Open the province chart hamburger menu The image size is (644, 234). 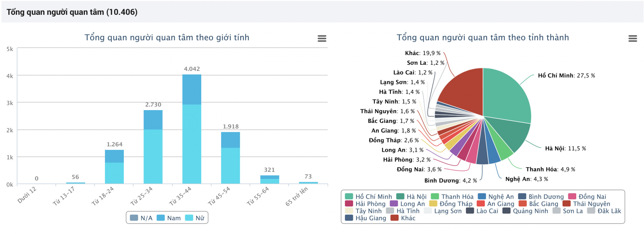tap(633, 39)
